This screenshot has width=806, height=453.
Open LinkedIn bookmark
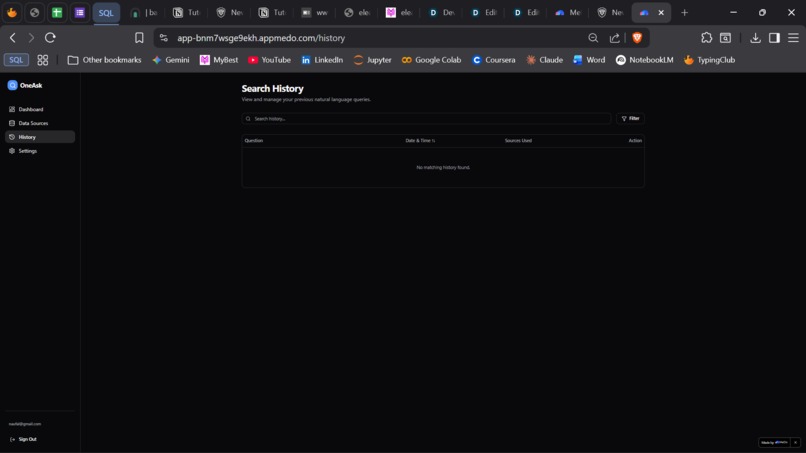(x=322, y=60)
